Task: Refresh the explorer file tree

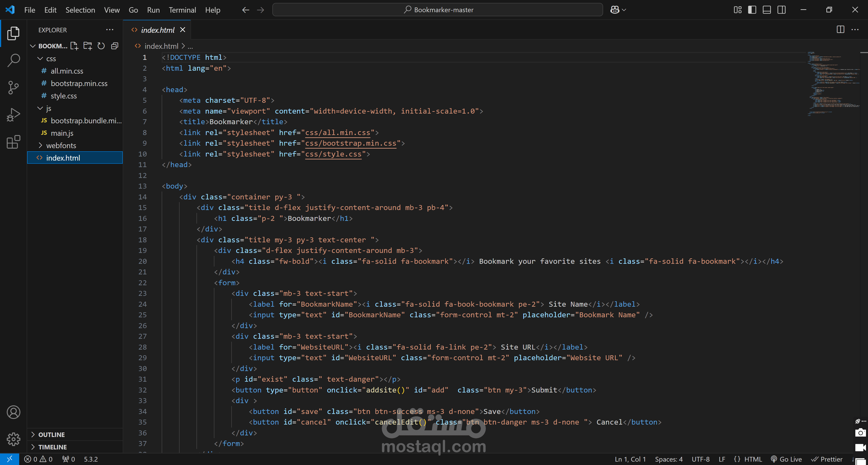Action: (101, 46)
